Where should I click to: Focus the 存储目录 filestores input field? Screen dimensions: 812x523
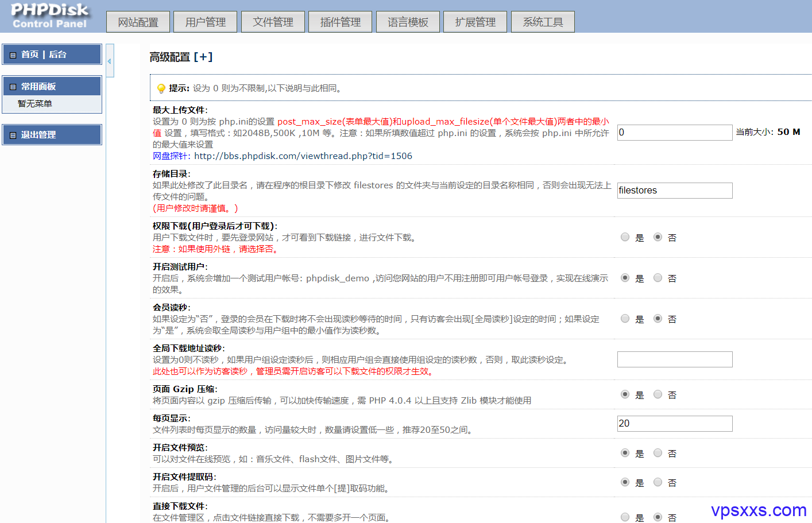point(675,191)
